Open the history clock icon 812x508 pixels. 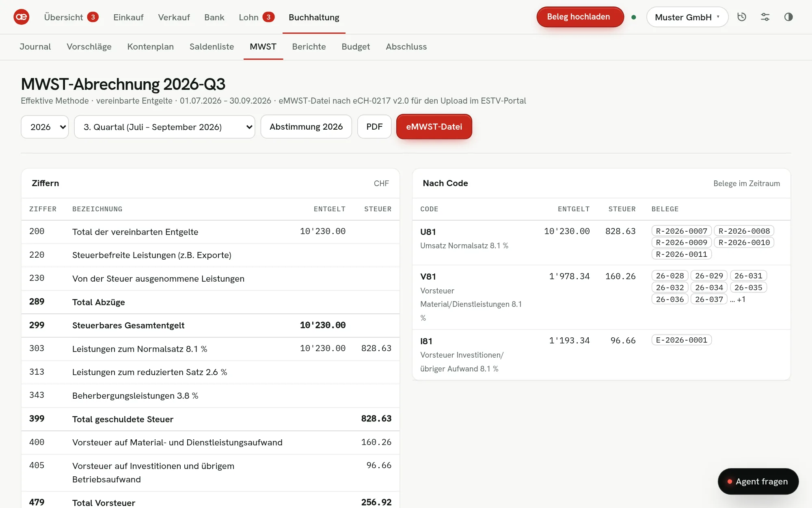pos(742,17)
